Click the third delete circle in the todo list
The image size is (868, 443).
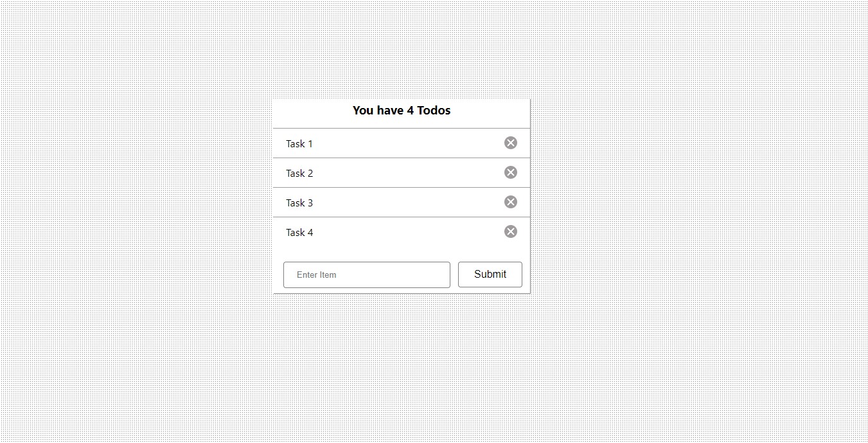coord(511,202)
